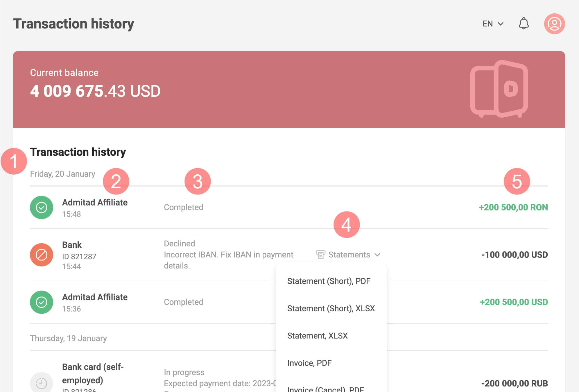Screen dimensions: 579x392
Task: Click the orange declined icon for Bank transaction
Action: [x=42, y=255]
